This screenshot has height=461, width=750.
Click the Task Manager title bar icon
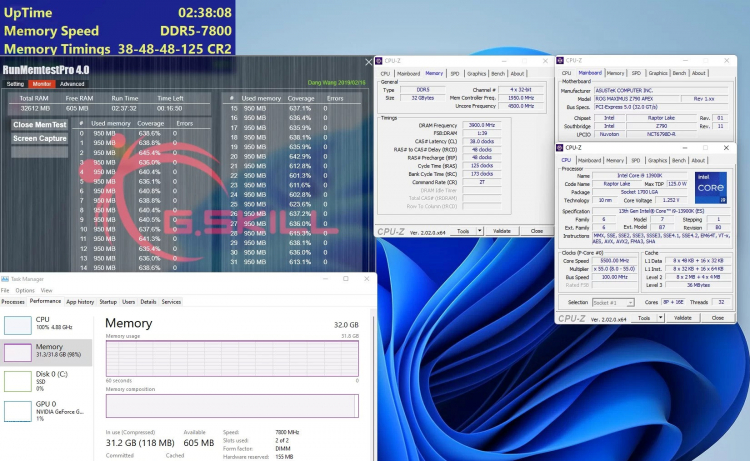click(x=5, y=279)
